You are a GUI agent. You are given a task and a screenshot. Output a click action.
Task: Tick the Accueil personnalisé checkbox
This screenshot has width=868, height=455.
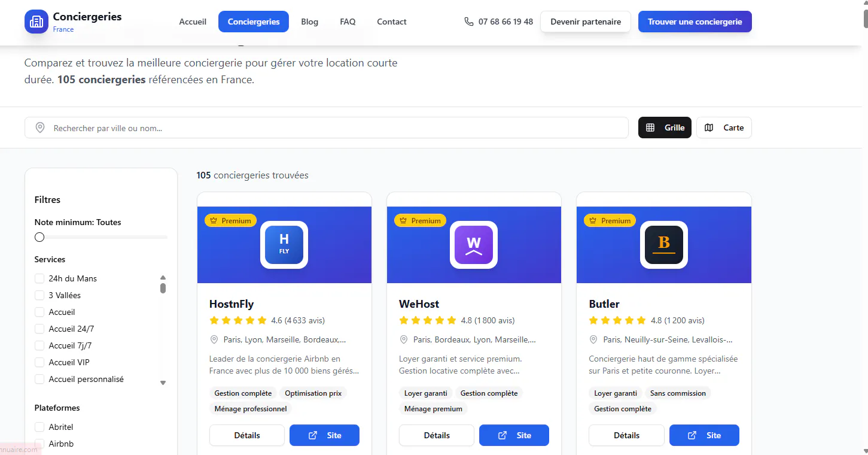point(39,379)
